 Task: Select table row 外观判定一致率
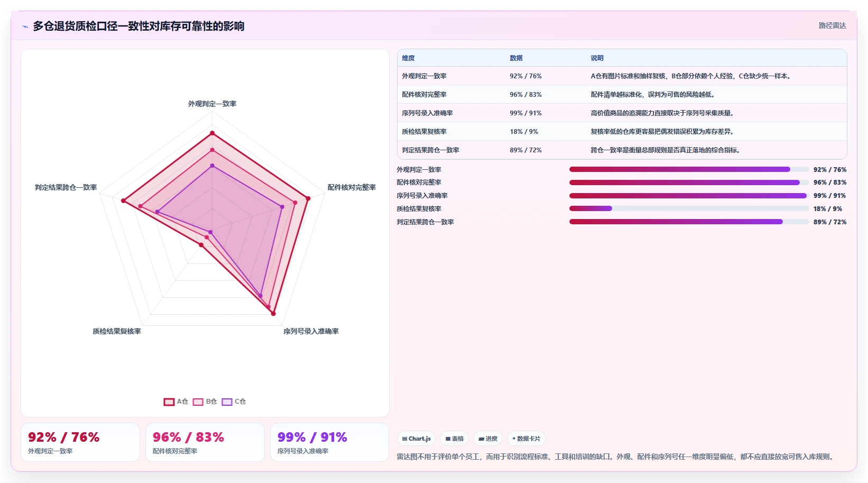(622, 76)
